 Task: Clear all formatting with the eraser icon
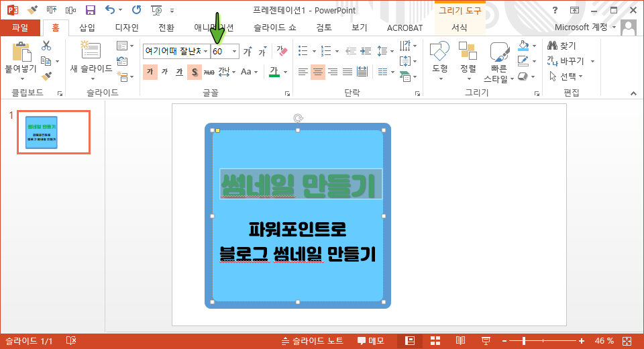[282, 51]
